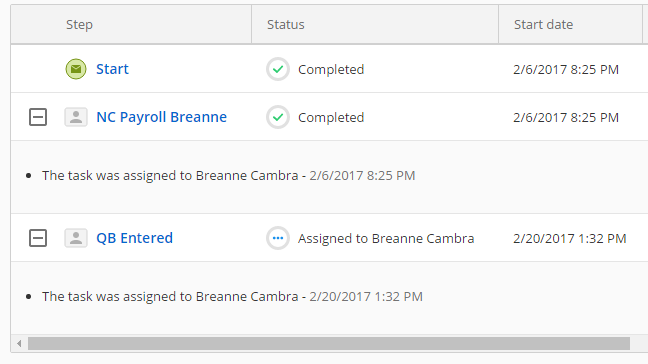This screenshot has height=364, width=648.
Task: Click the green envelope Start step icon
Action: click(76, 69)
